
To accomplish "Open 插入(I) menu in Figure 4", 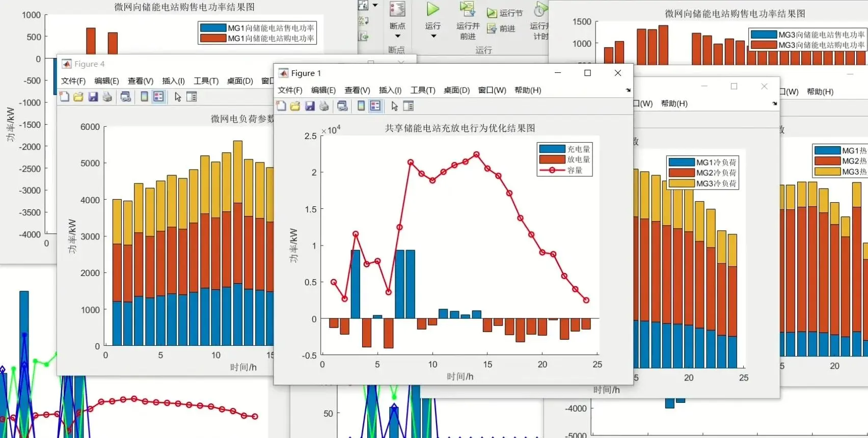I will click(x=173, y=81).
